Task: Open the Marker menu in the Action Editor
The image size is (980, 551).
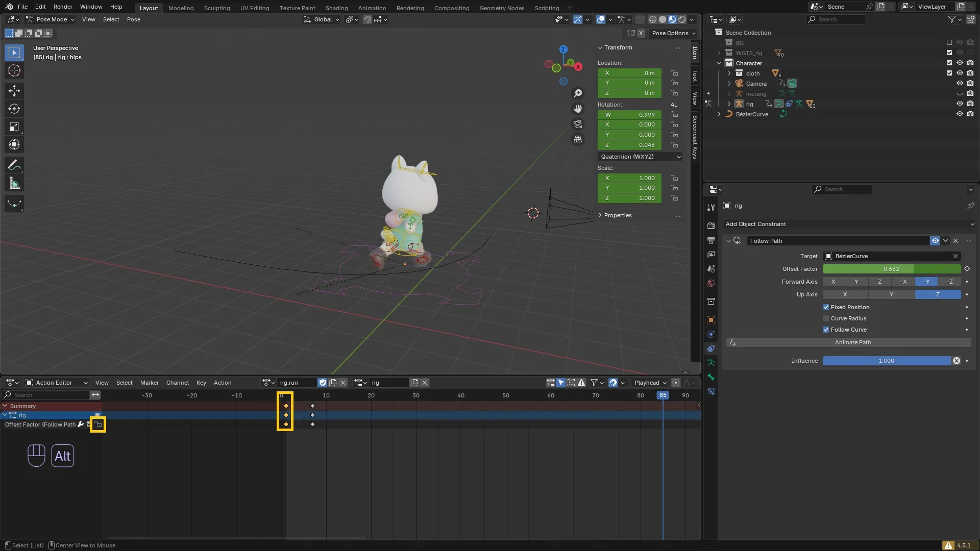Action: [149, 383]
